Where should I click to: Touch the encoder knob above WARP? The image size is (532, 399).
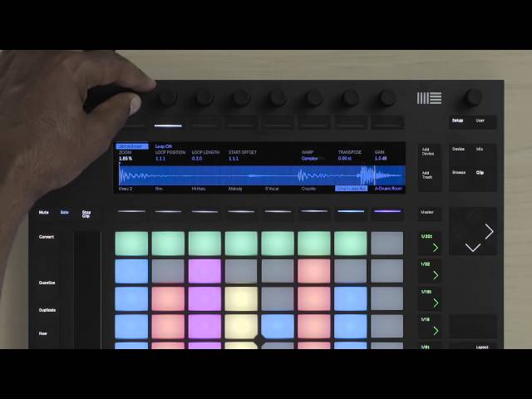[x=314, y=98]
